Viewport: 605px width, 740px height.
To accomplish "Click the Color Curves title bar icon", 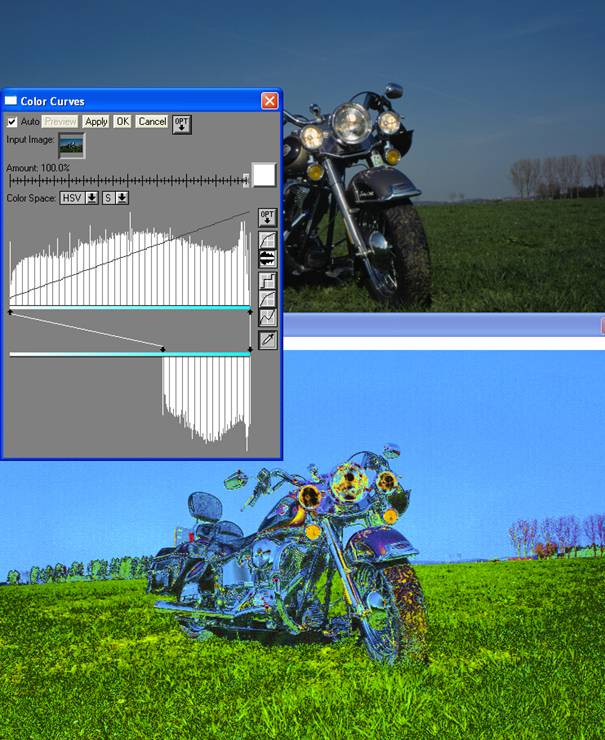I will (10, 101).
